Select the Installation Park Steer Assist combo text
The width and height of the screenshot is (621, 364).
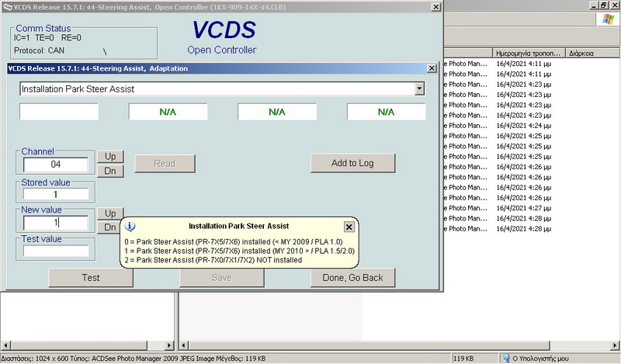tap(78, 89)
